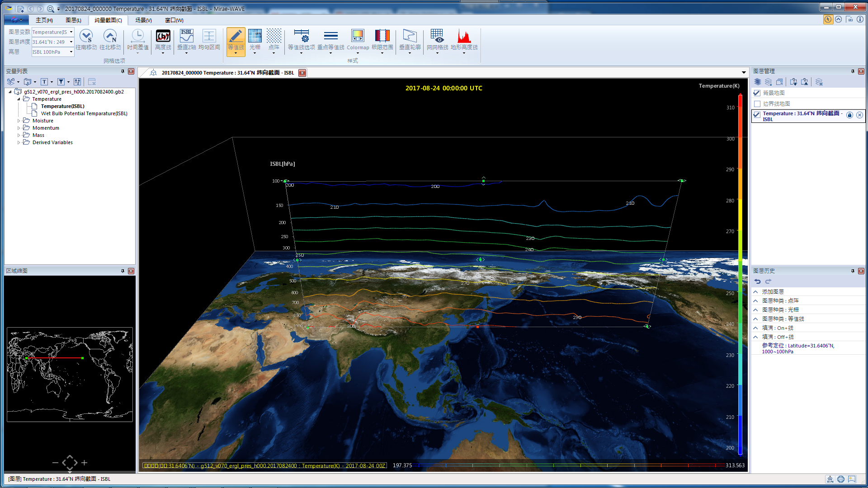Viewport: 868px width, 488px height.
Task: Close the Temperature document tab
Action: pyautogui.click(x=302, y=73)
